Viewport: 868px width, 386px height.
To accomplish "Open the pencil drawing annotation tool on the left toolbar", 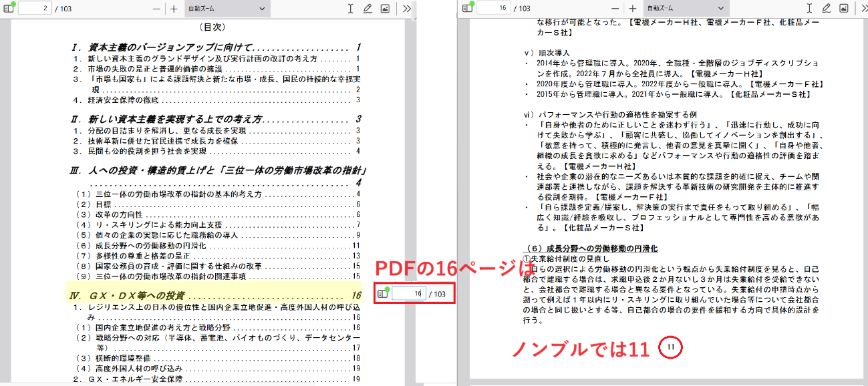I will 368,9.
